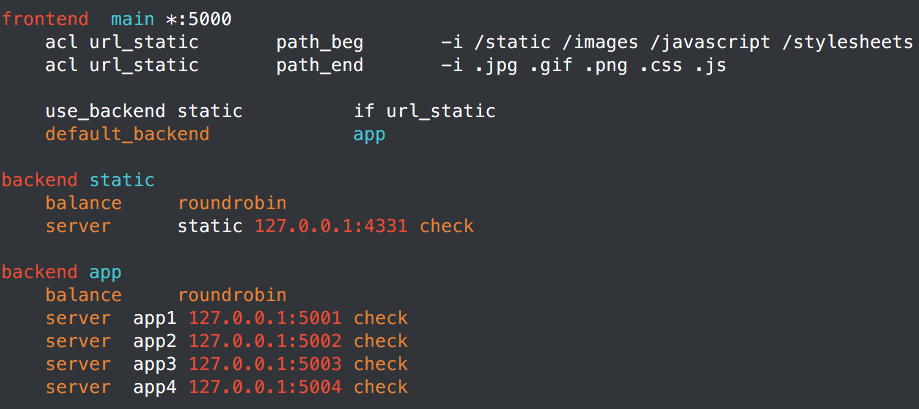Click path_end in second acl line

coord(320,66)
